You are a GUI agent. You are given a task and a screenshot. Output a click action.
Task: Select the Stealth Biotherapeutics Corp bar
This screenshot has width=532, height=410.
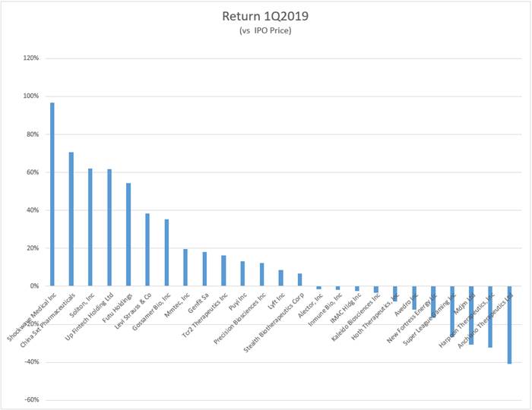pyautogui.click(x=300, y=279)
